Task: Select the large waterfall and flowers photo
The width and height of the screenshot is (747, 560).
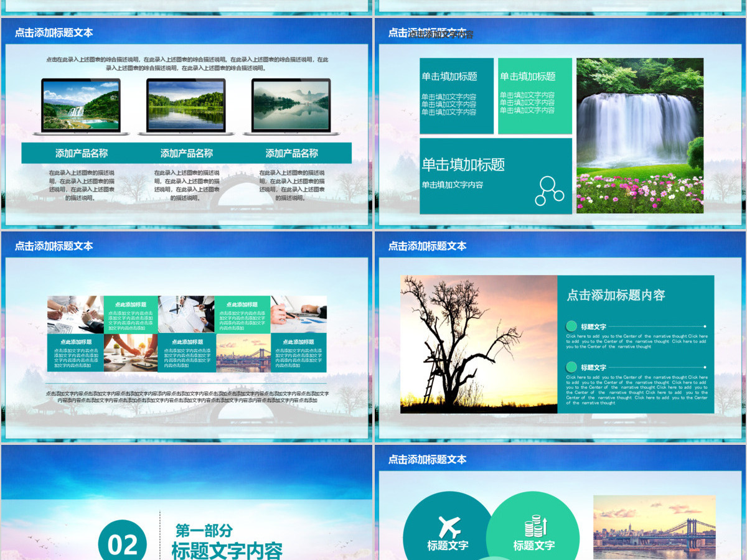Action: point(640,136)
